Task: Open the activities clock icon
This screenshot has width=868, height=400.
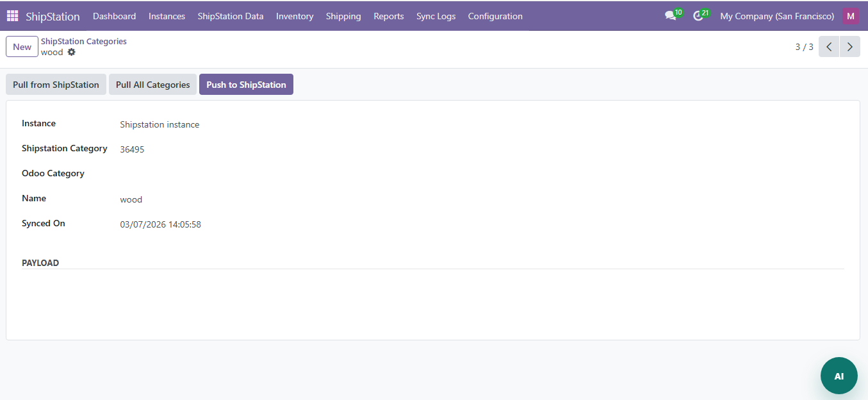Action: (698, 16)
